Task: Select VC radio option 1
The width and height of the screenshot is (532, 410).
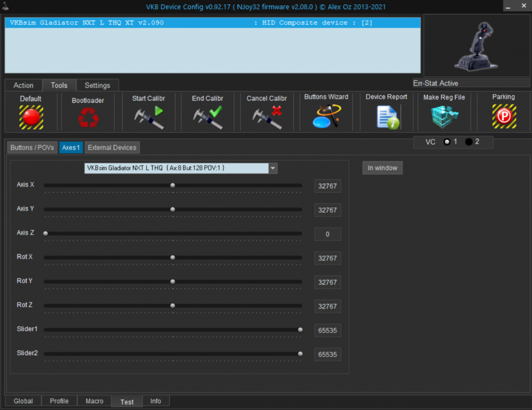Action: pyautogui.click(x=447, y=142)
